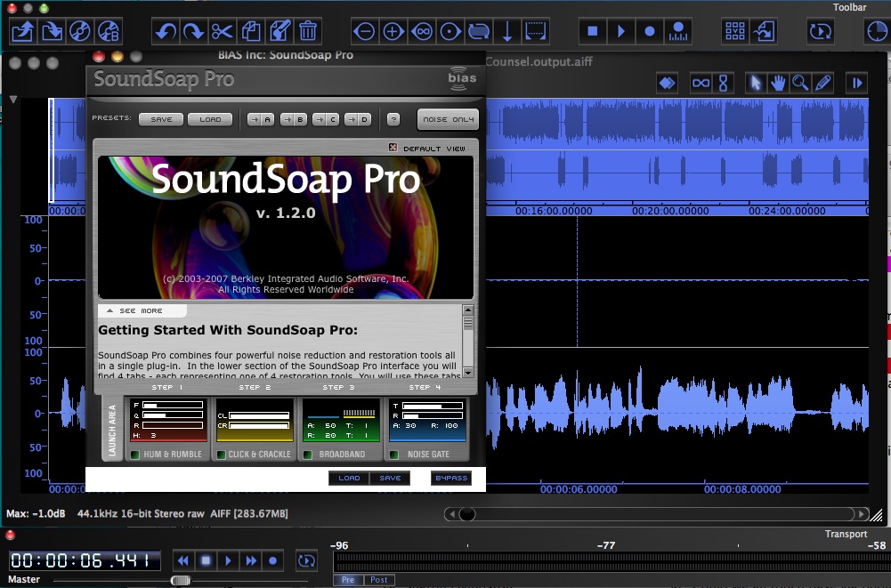Click the disc icon in the toolbar

tap(80, 31)
